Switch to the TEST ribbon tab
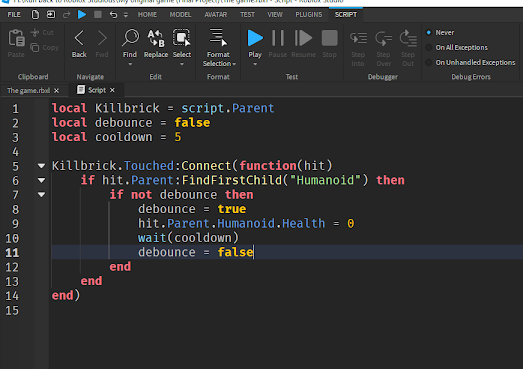523x369 pixels. click(247, 15)
